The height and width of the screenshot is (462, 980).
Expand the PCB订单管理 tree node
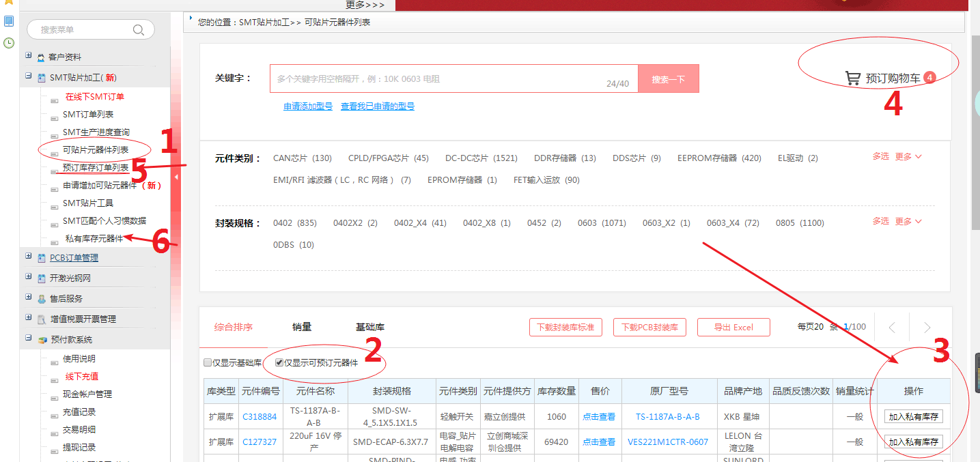pyautogui.click(x=28, y=257)
